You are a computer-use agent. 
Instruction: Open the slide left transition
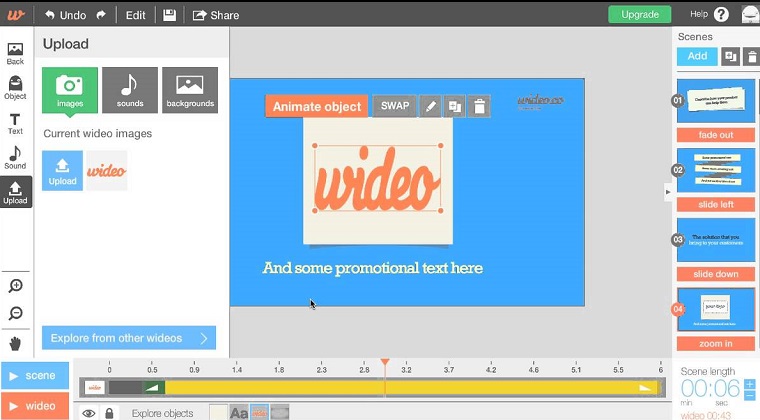pos(716,204)
